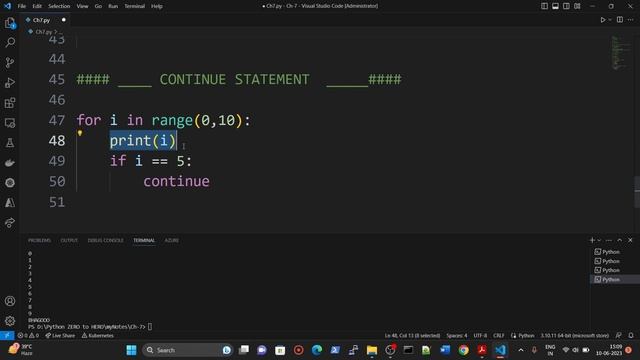The width and height of the screenshot is (640, 360).
Task: Switch to the Debug Console tab
Action: [105, 240]
